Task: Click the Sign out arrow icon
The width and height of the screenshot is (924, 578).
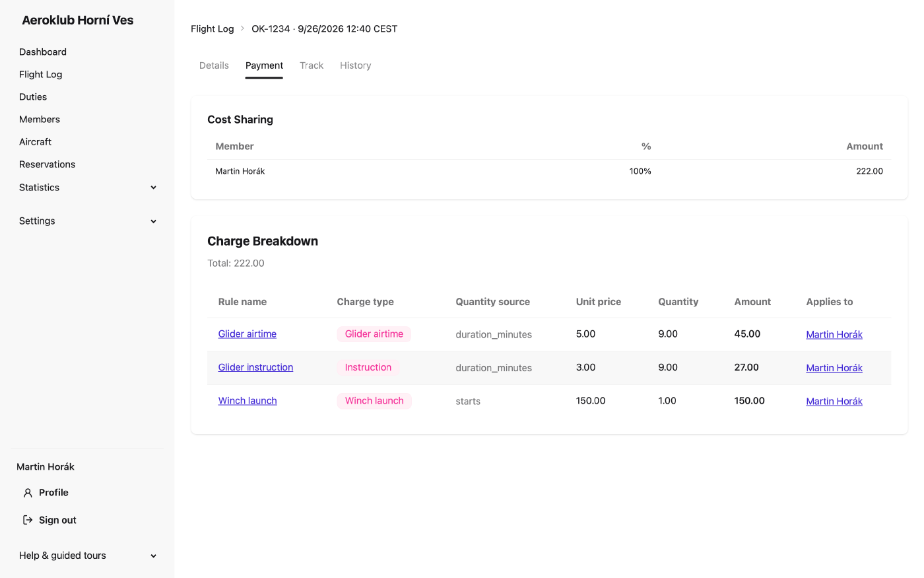Action: [28, 521]
